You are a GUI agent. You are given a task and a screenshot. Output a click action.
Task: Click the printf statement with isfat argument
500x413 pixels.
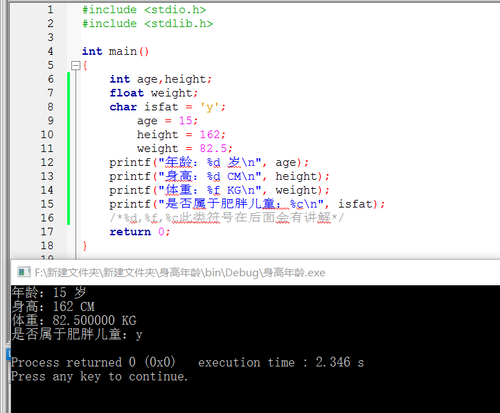click(x=247, y=204)
